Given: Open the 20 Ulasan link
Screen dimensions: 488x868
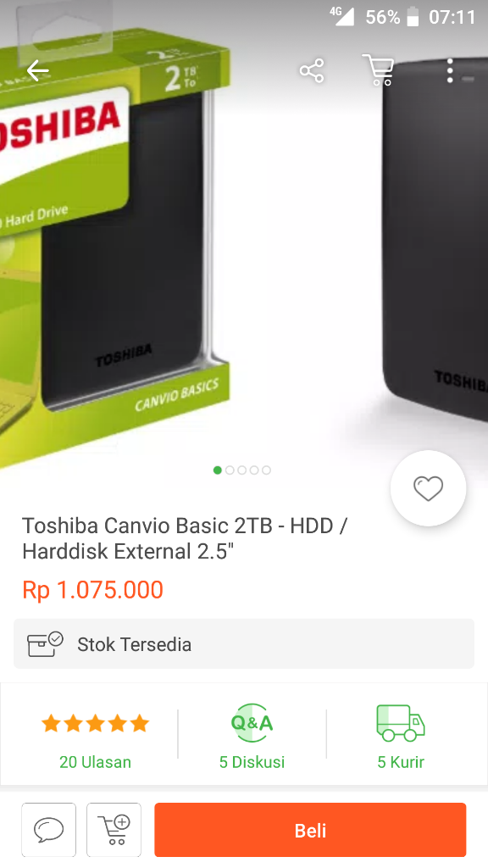Looking at the screenshot, I should 95,762.
